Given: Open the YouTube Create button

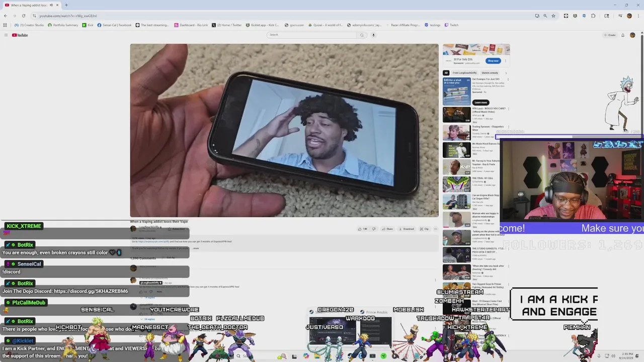Looking at the screenshot, I should (610, 35).
